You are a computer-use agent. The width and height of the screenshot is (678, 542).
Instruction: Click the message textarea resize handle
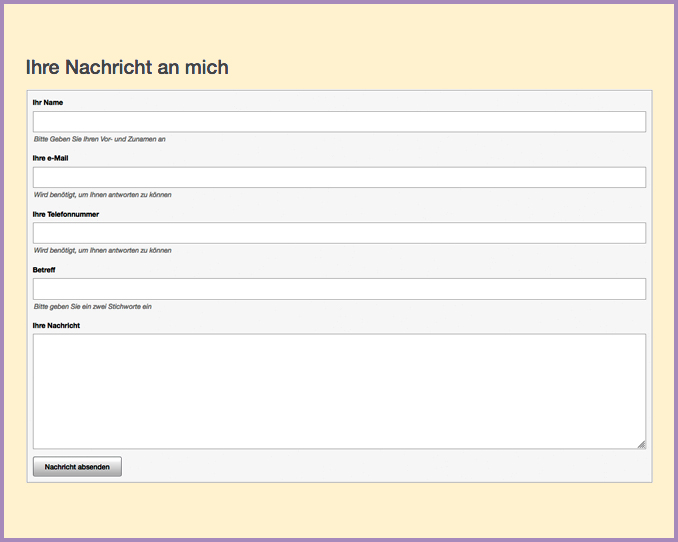click(641, 444)
